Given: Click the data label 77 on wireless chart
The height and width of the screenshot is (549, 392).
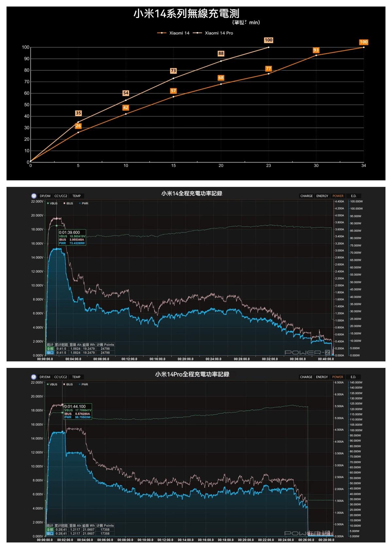Looking at the screenshot, I should (269, 69).
